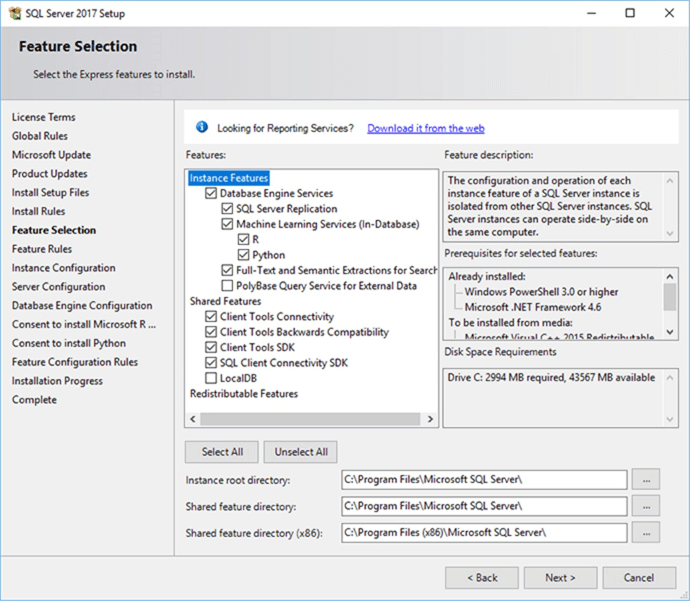
Task: Check the LocalDB feature checkbox
Action: pyautogui.click(x=211, y=378)
